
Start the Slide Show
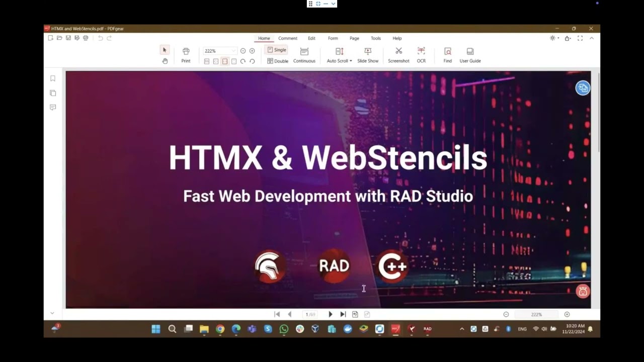coord(368,55)
